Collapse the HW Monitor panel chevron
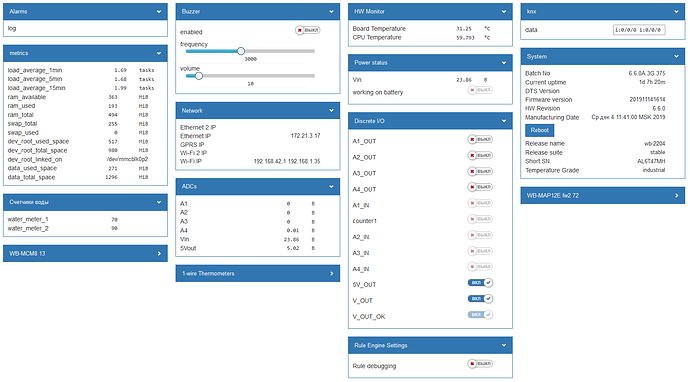 click(x=504, y=12)
